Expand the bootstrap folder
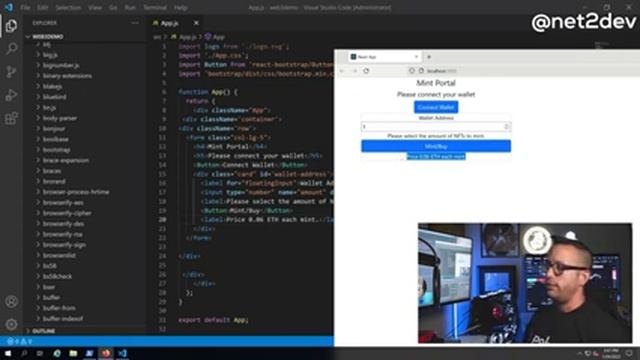 (57, 150)
